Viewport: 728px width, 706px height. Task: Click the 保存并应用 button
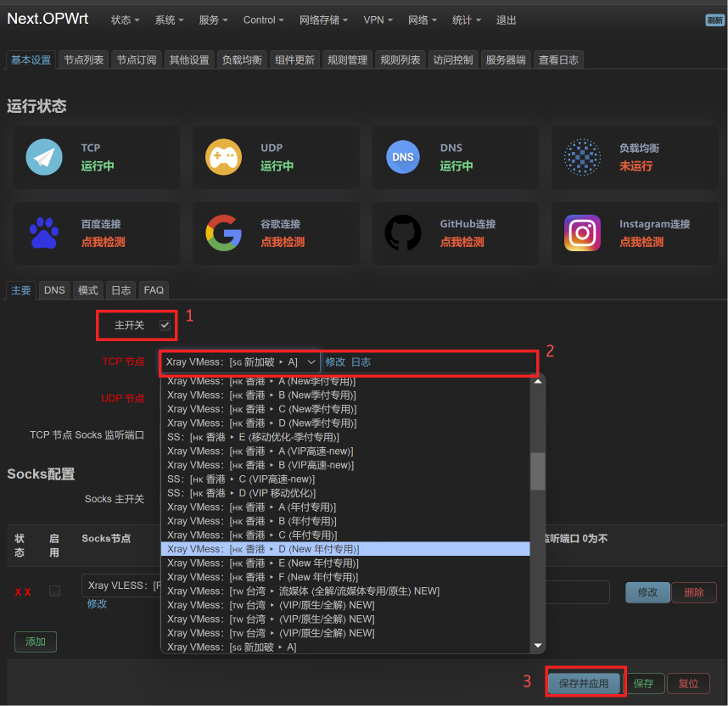click(584, 683)
